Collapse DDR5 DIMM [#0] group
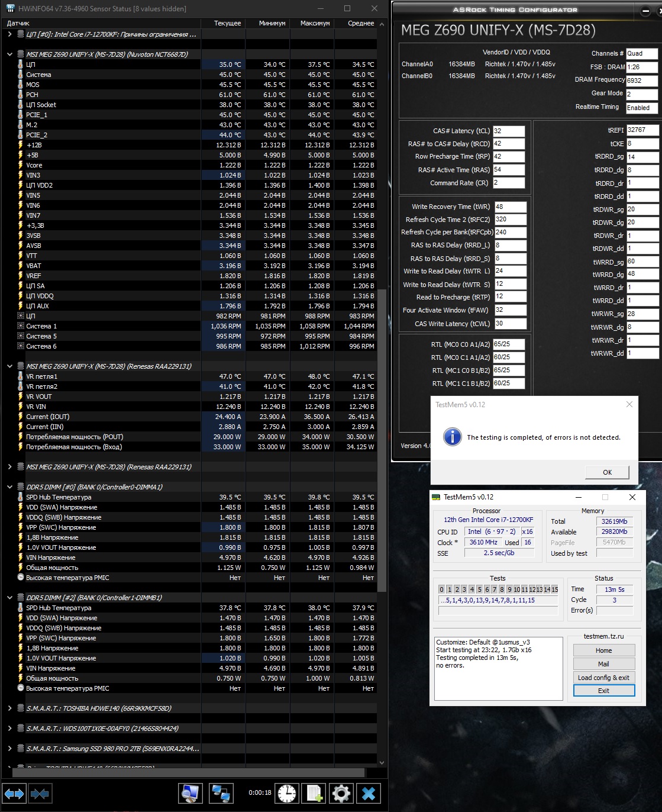Viewport: 662px width, 812px height. click(9, 487)
